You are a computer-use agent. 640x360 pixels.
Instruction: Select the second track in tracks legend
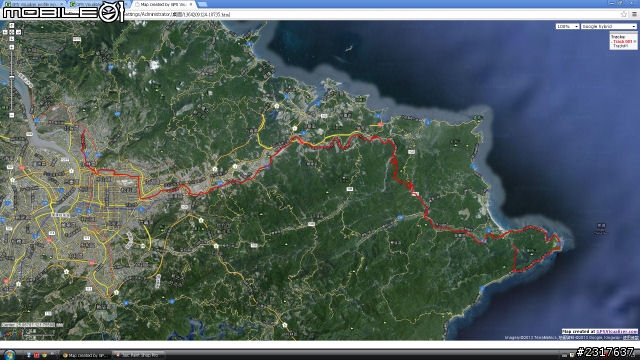620,46
